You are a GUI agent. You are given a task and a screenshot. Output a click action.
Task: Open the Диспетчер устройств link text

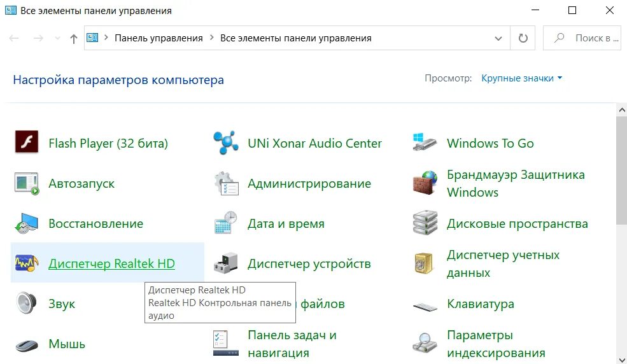(x=309, y=263)
